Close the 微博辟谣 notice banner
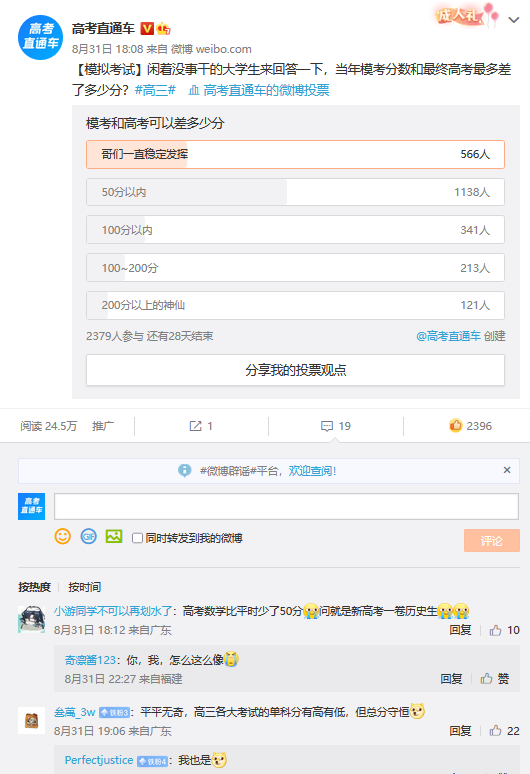Screen dimensions: 530x774 507,470
